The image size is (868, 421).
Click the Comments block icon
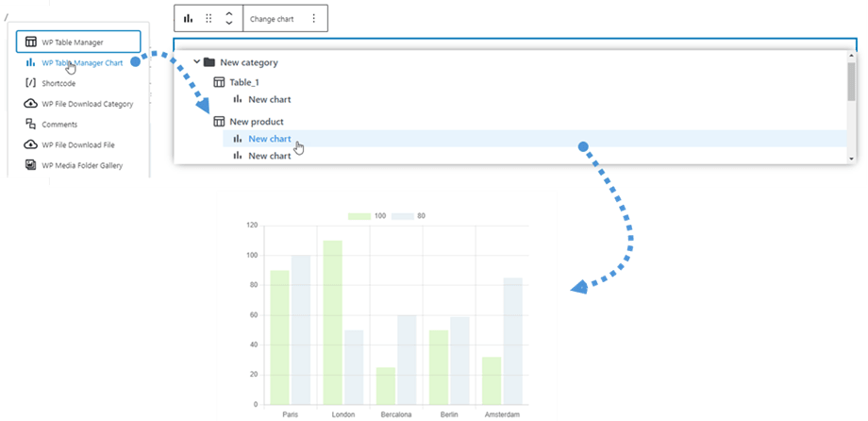click(x=31, y=125)
